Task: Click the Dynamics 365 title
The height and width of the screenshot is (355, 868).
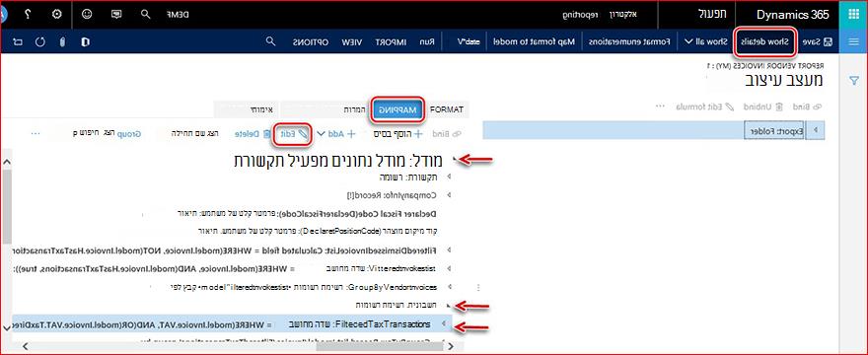Action: 793,15
